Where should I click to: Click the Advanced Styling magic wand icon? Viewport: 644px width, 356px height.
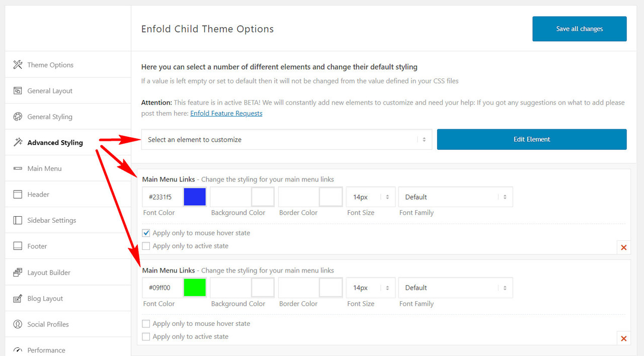[x=18, y=142]
